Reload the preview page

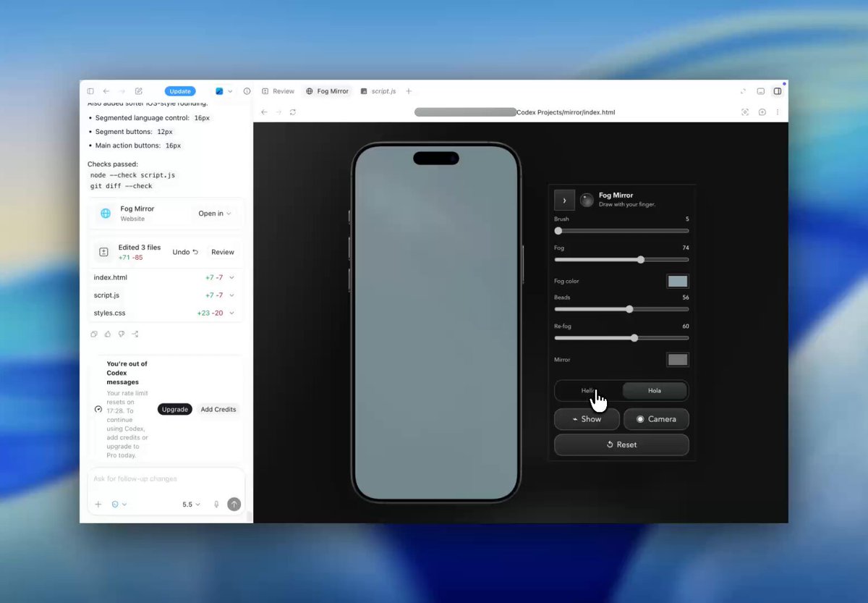click(293, 112)
